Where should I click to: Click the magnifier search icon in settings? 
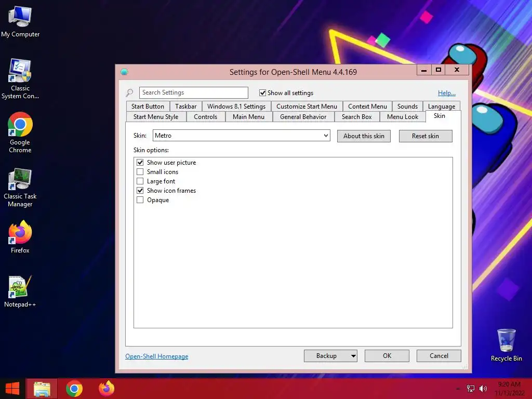[129, 92]
